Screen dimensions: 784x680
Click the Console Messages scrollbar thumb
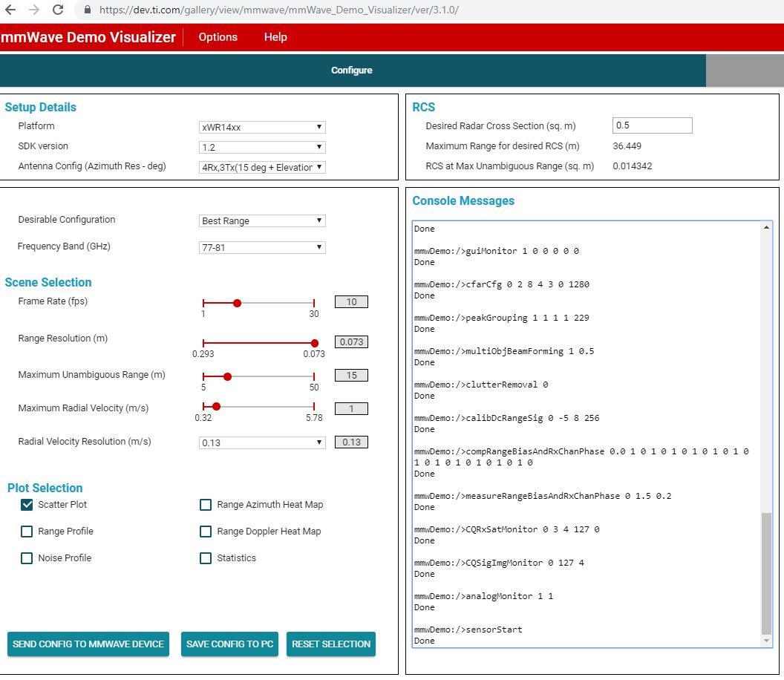pyautogui.click(x=766, y=574)
